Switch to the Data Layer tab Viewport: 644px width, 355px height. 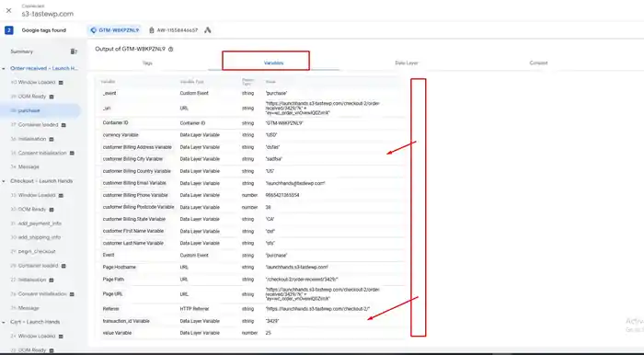407,63
